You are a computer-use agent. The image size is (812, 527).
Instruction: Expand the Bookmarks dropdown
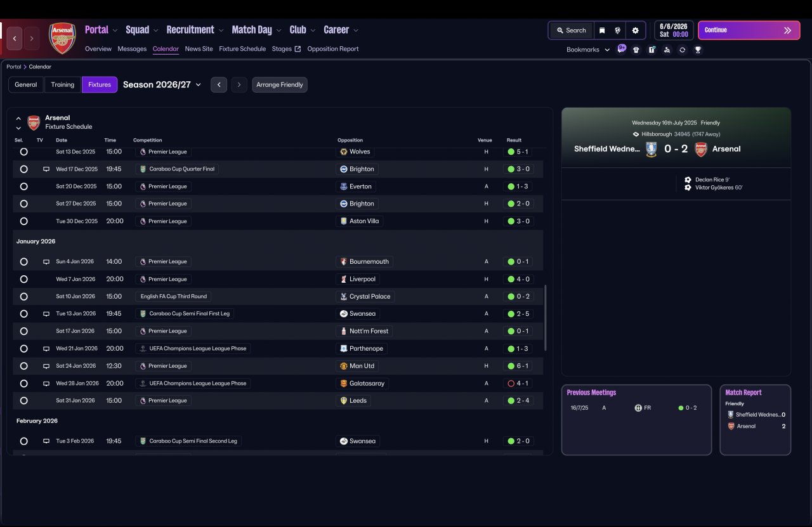tap(588, 49)
